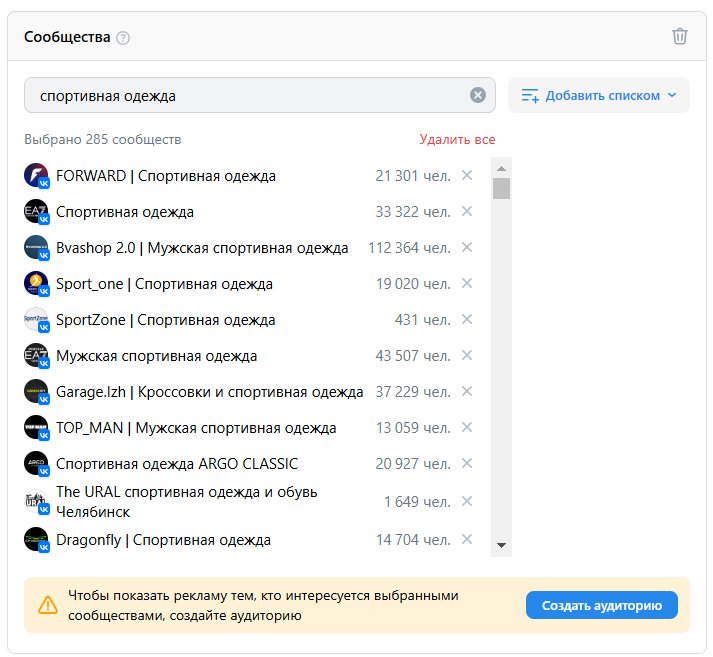Select Спортивная одежда ARGO CLASSIC entry
713x657 pixels.
177,464
